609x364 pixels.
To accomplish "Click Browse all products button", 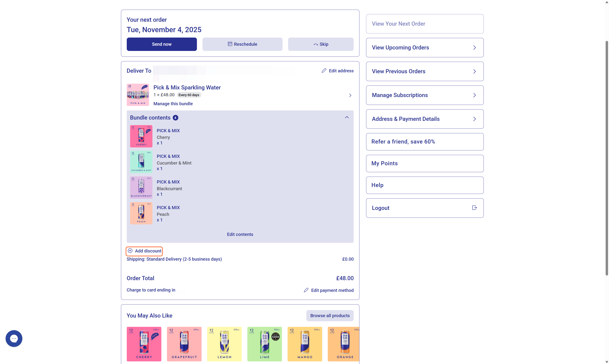I will pos(330,315).
